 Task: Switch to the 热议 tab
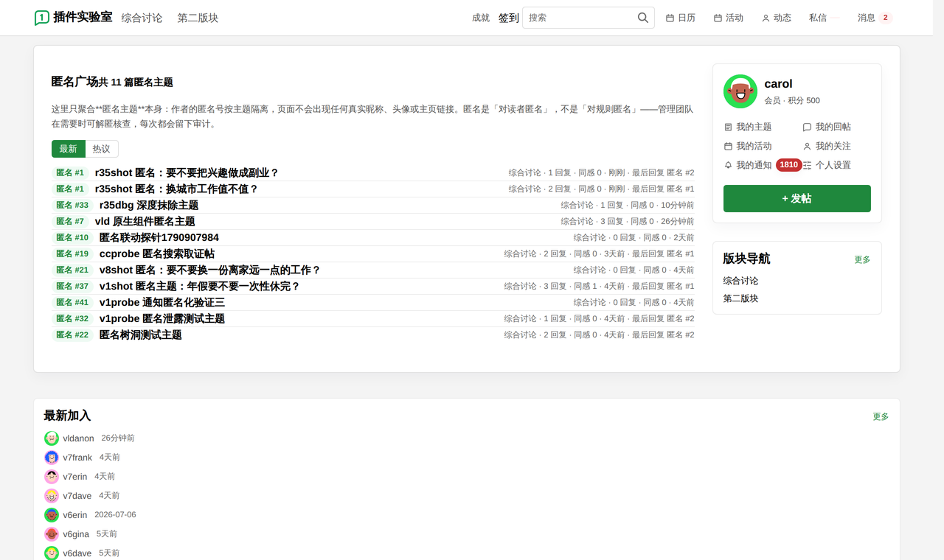point(102,149)
